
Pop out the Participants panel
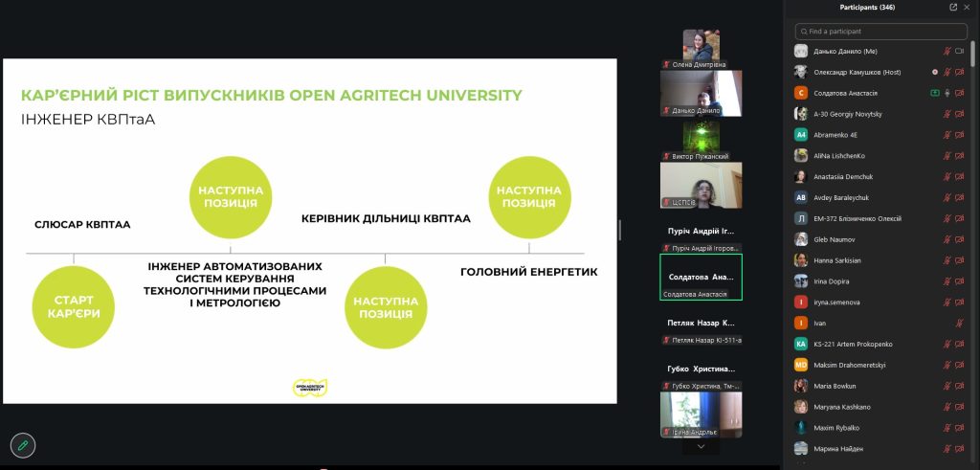pos(953,8)
